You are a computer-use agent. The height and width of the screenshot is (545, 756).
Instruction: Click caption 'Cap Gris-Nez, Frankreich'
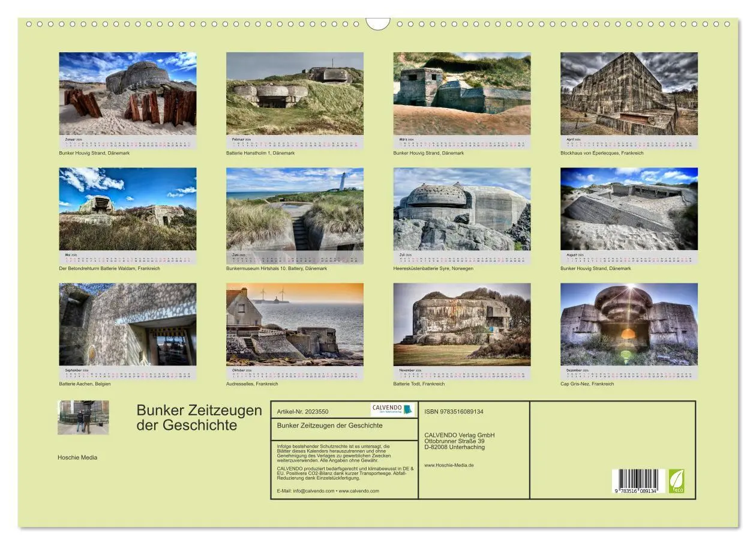[x=587, y=384]
